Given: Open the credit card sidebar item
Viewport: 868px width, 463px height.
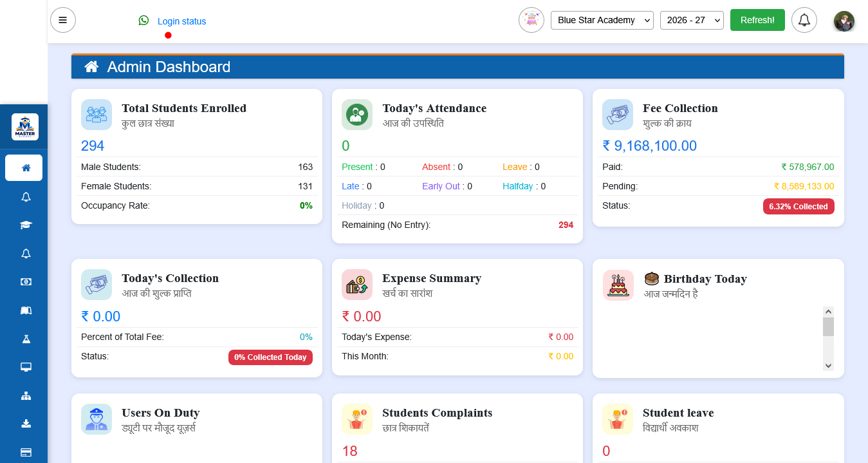Looking at the screenshot, I should click(26, 452).
